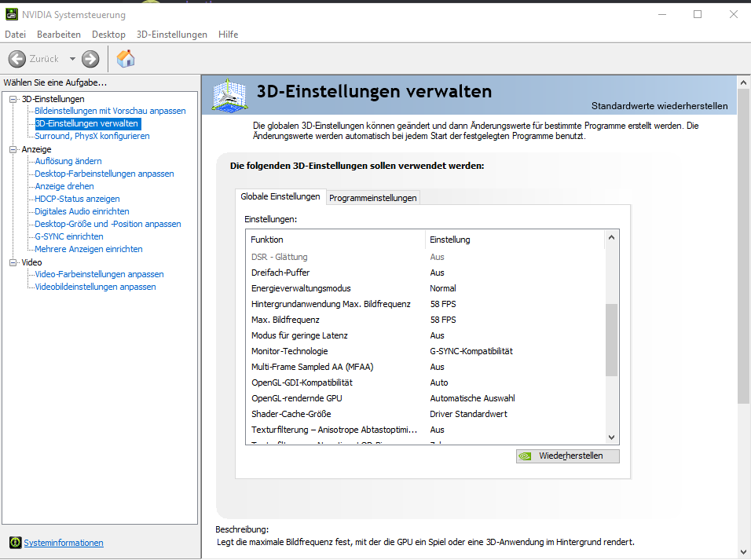This screenshot has height=560, width=751.
Task: Select Bildeinstellungen mit Vorschau anpassen
Action: click(x=110, y=111)
